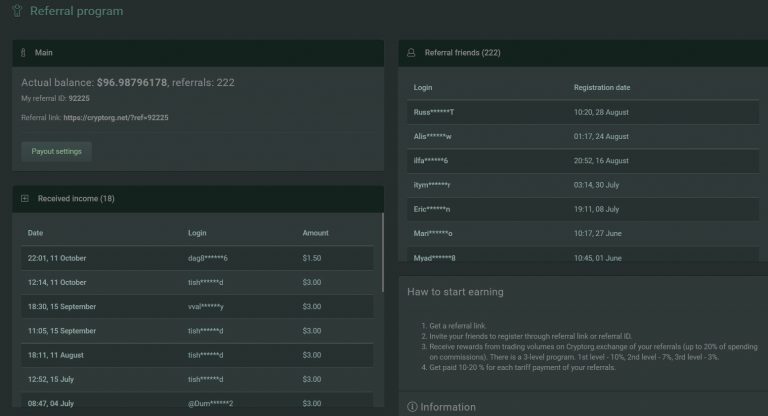Screen dimensions: 768x416
Task: Click the Login header in Received income
Action: pos(197,233)
